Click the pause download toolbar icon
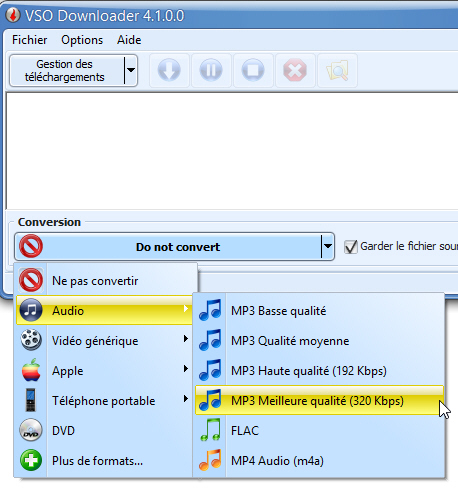This screenshot has height=490, width=458. (x=211, y=70)
